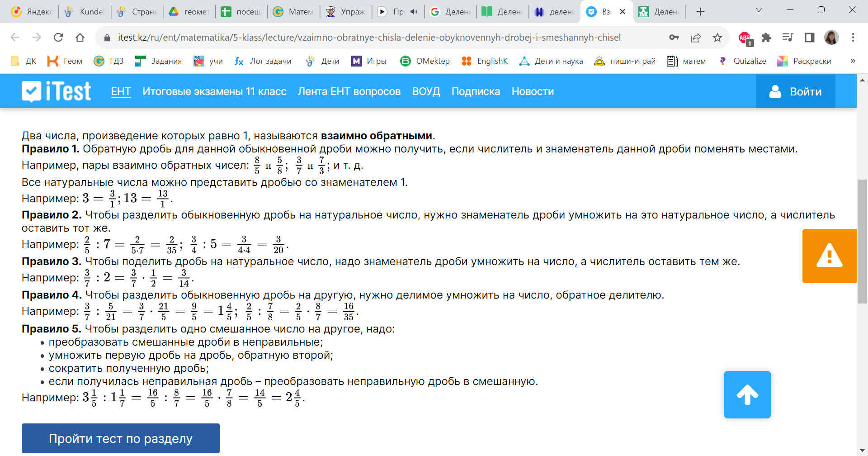
Task: Close the active iTest tab
Action: click(x=623, y=12)
